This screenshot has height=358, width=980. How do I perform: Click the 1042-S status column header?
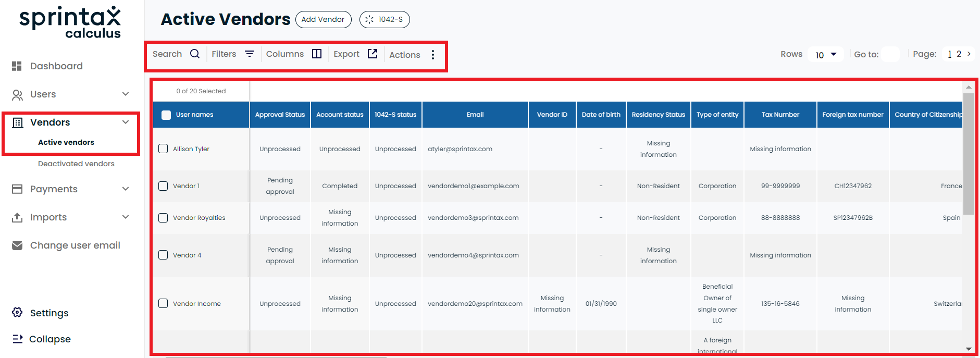click(x=395, y=115)
